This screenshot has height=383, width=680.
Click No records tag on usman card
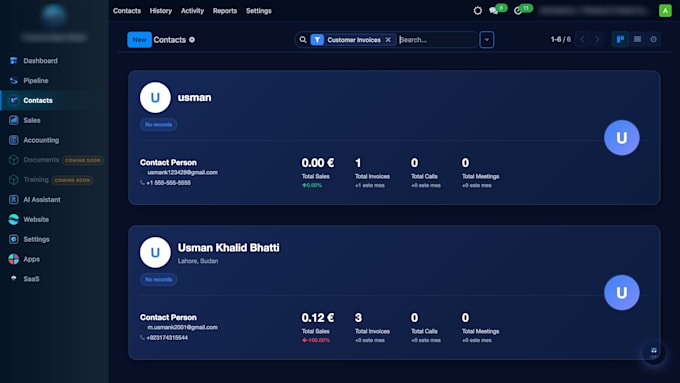(158, 124)
